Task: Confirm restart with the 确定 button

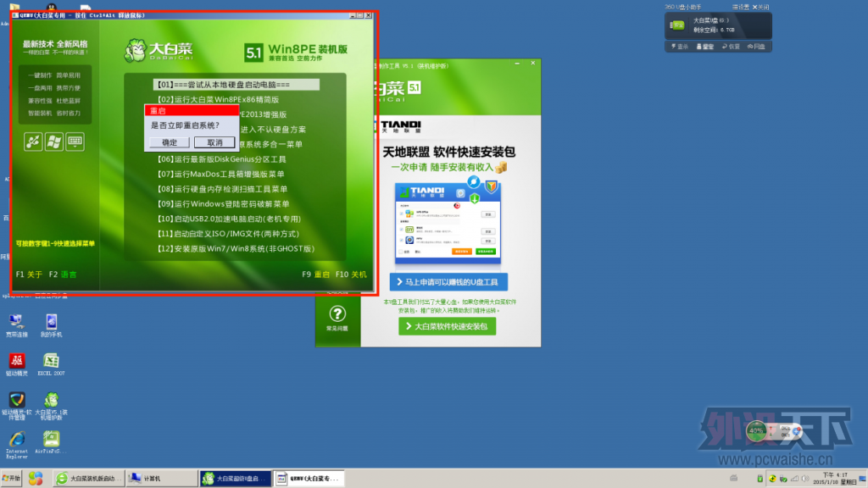Action: click(x=170, y=142)
